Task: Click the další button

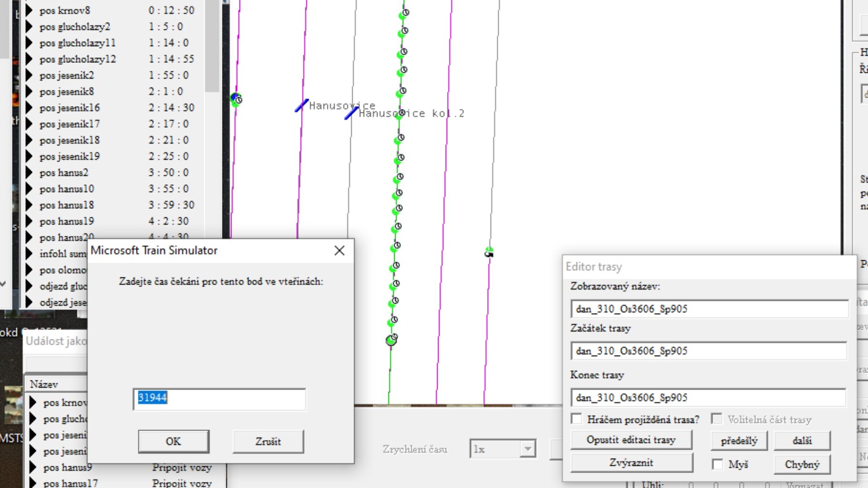Action: (x=802, y=440)
